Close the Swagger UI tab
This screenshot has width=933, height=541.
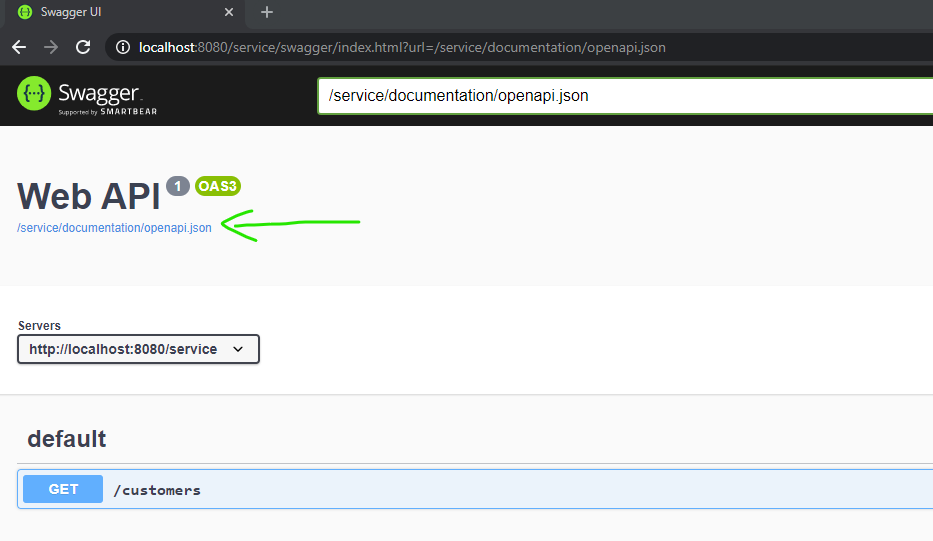228,12
